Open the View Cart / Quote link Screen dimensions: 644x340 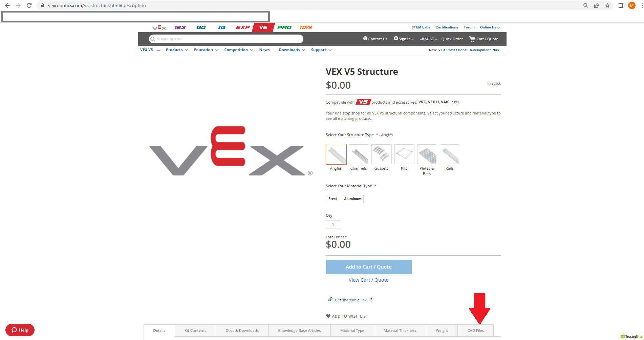[x=368, y=280]
